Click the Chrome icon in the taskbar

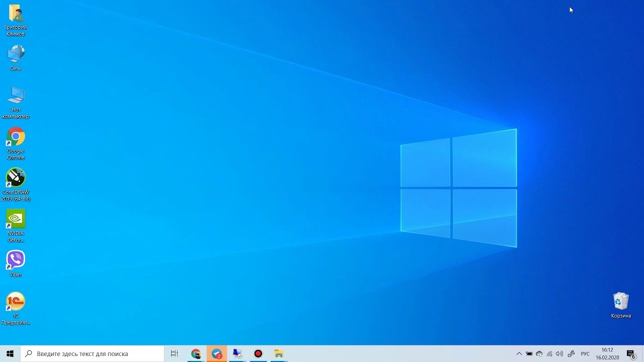pos(196,354)
